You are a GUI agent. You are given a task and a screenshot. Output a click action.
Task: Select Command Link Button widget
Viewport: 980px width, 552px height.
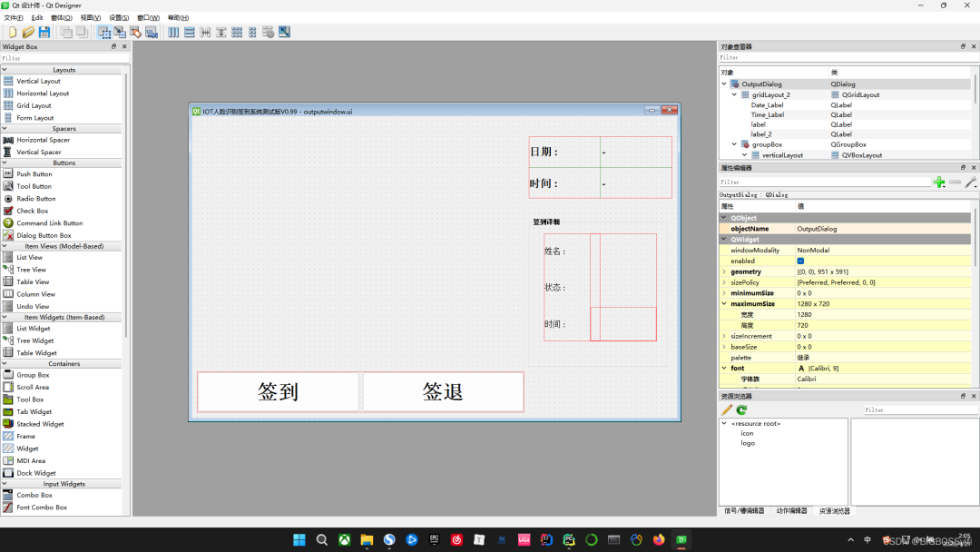coord(49,223)
